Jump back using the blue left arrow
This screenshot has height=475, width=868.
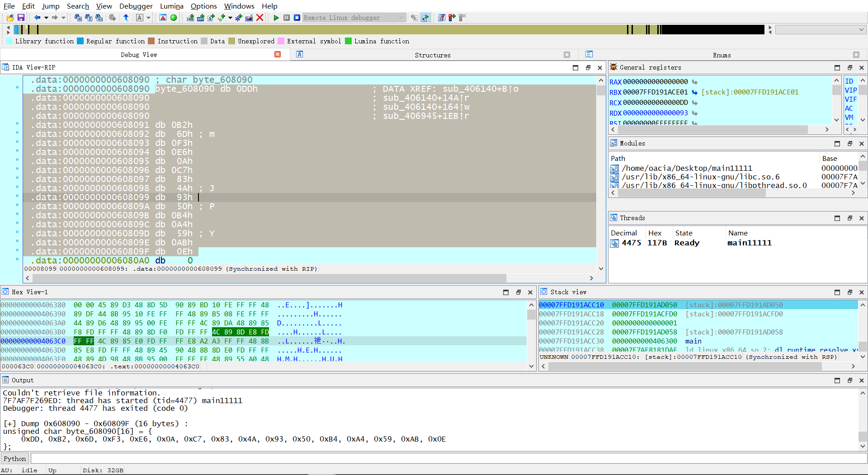pyautogui.click(x=37, y=18)
